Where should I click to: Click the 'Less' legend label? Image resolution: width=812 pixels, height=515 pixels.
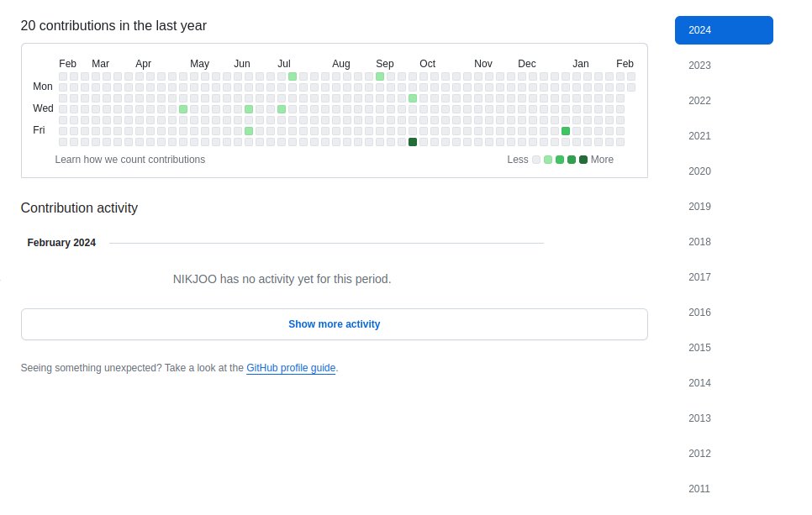[517, 160]
